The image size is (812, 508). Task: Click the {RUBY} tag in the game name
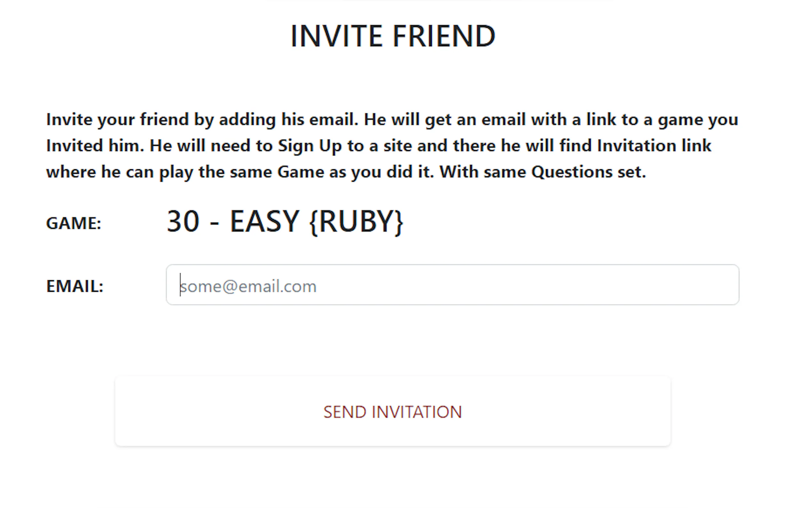coord(356,221)
